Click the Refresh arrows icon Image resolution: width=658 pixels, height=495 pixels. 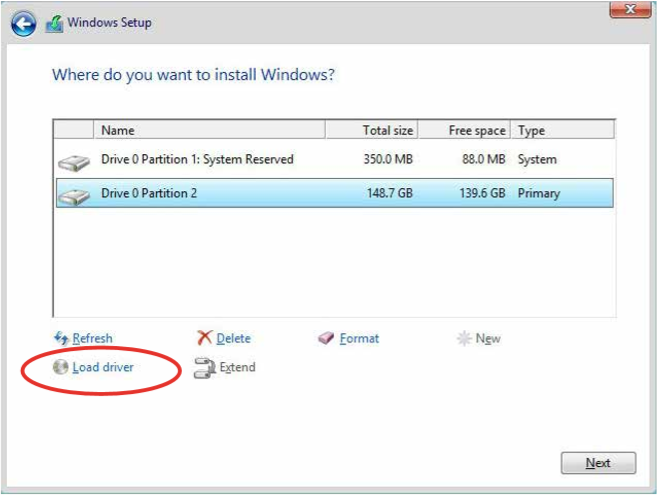60,339
